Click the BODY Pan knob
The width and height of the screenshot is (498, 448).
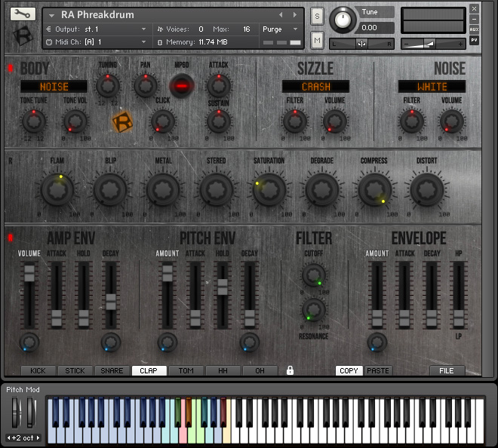point(146,86)
